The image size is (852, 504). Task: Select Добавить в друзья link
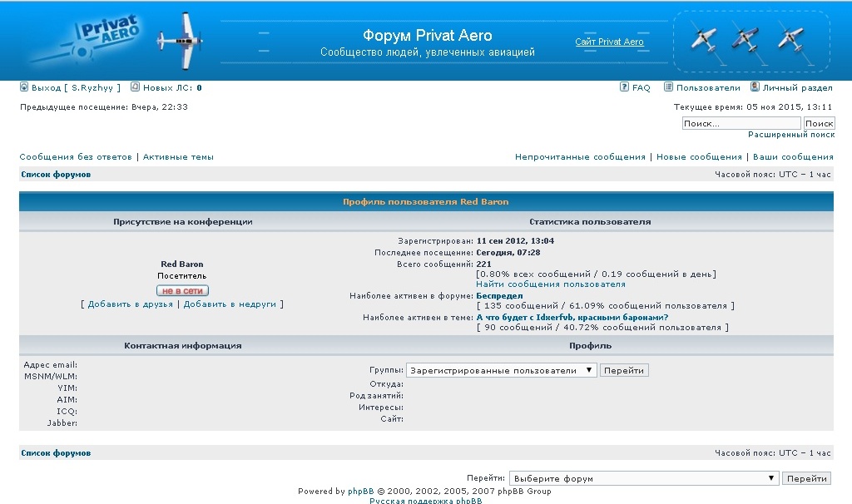131,304
